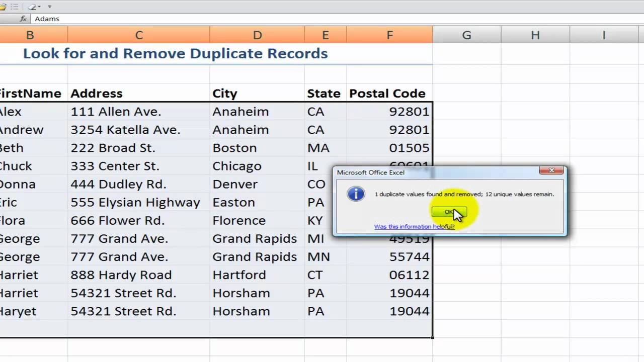Click the 'Look for and Remove Duplicate Records' title
Viewport: 644px width, 362px height.
[x=175, y=54]
